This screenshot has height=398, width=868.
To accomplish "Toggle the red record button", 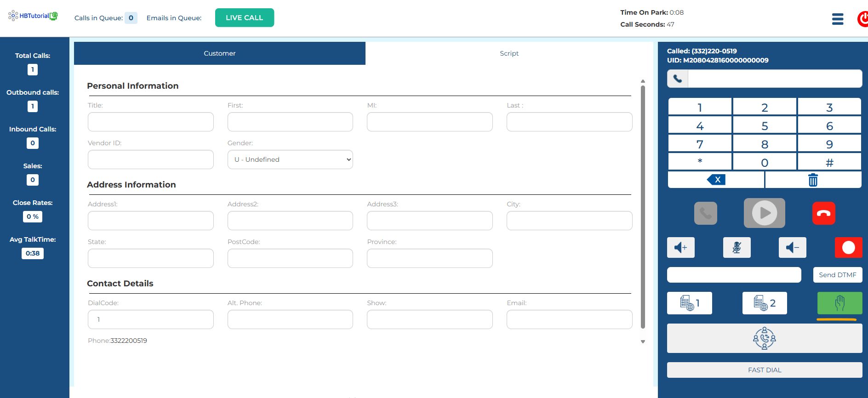I will 849,248.
